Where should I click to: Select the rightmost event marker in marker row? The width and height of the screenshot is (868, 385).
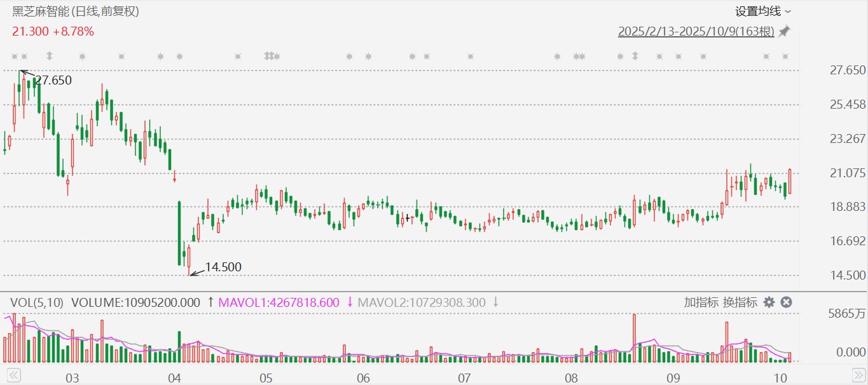[x=785, y=57]
